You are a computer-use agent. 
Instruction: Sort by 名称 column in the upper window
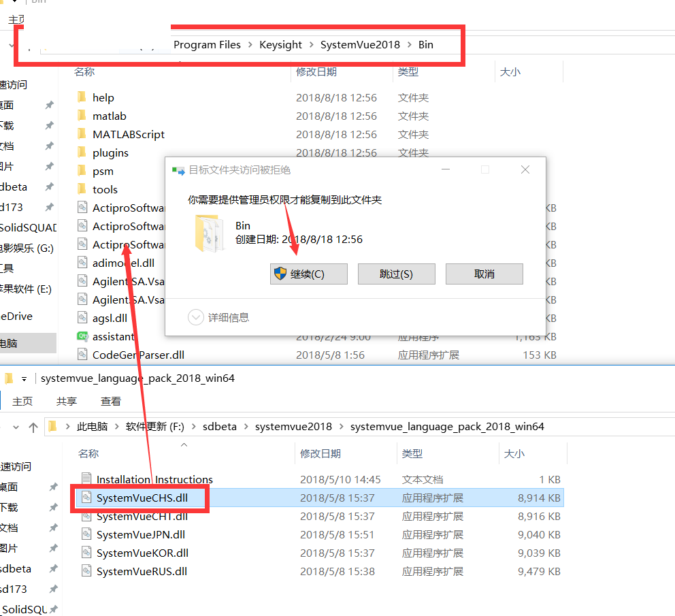coord(84,72)
